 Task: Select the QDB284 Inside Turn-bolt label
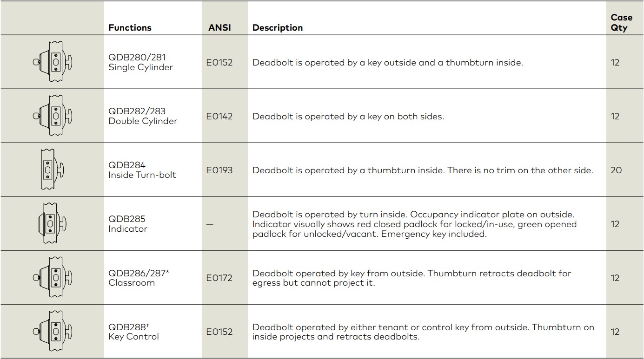[x=142, y=170]
